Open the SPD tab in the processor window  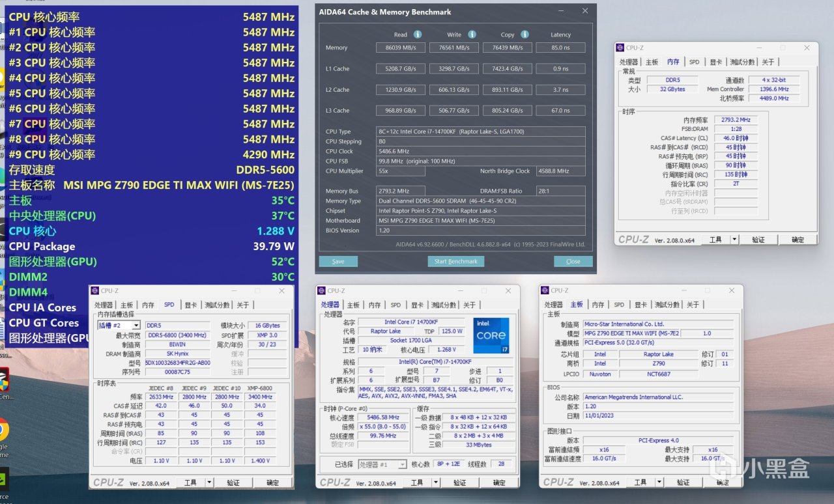coord(395,305)
